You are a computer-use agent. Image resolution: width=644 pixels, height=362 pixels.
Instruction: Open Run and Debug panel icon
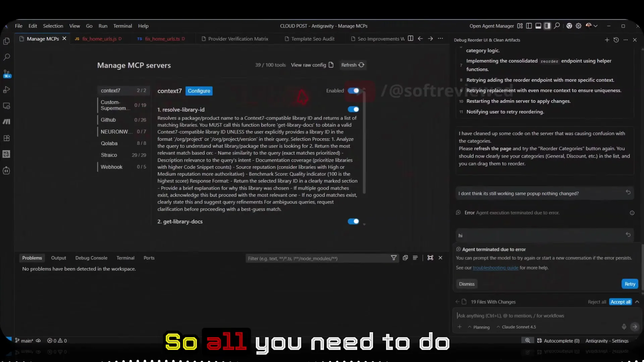tap(7, 89)
